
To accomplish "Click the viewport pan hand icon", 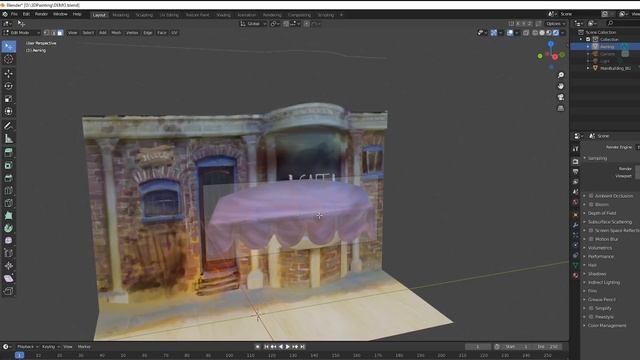I will (x=561, y=86).
